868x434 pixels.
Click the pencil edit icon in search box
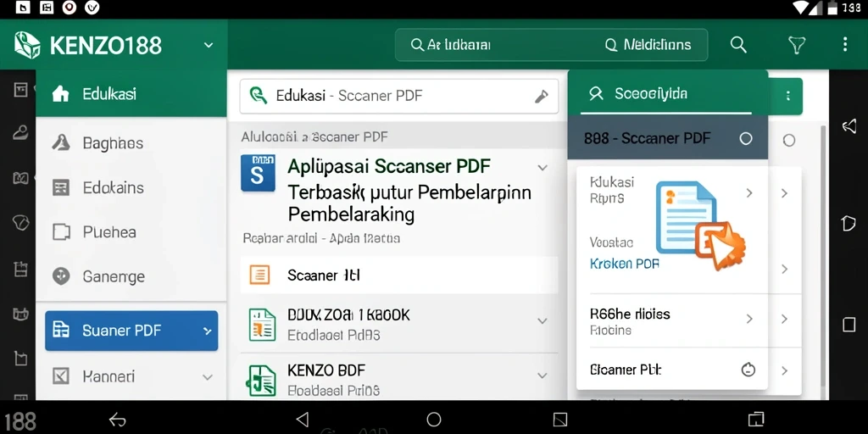(x=541, y=97)
